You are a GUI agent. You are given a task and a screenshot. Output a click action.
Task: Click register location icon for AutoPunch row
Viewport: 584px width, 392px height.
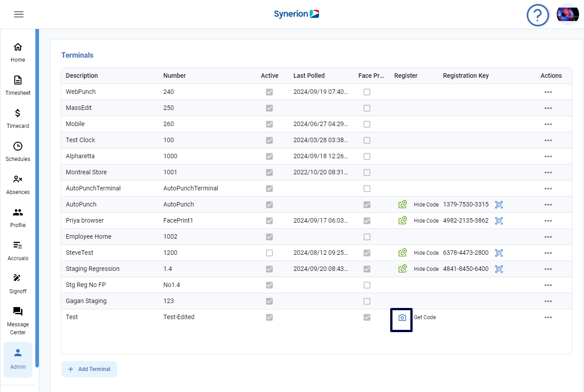[x=403, y=204]
